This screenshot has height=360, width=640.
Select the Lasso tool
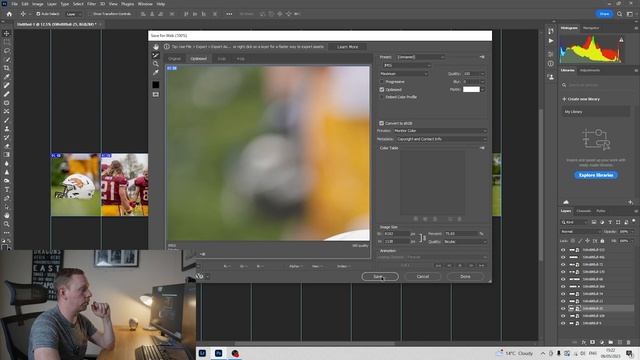point(7,51)
